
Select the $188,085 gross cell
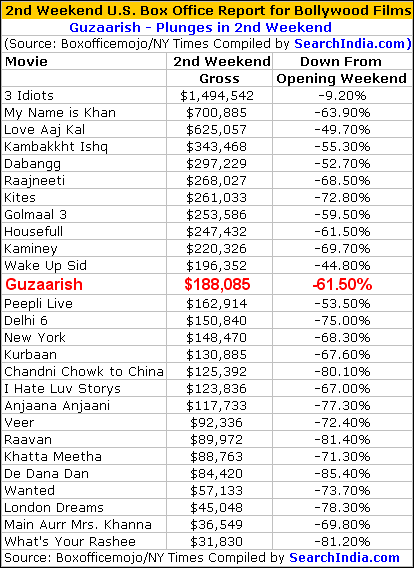[217, 284]
